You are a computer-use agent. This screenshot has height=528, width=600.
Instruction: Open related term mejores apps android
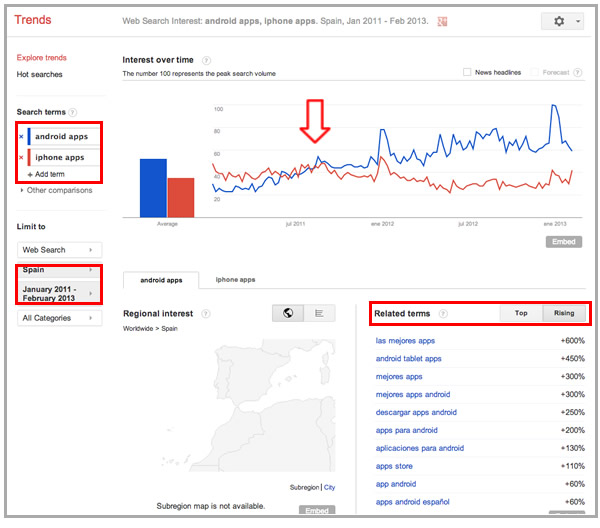click(413, 394)
